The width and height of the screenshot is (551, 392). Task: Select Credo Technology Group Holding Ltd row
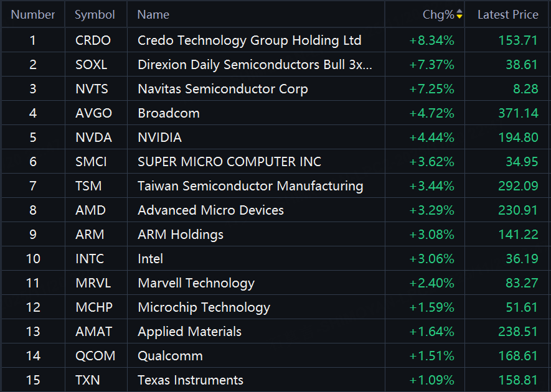(x=249, y=40)
